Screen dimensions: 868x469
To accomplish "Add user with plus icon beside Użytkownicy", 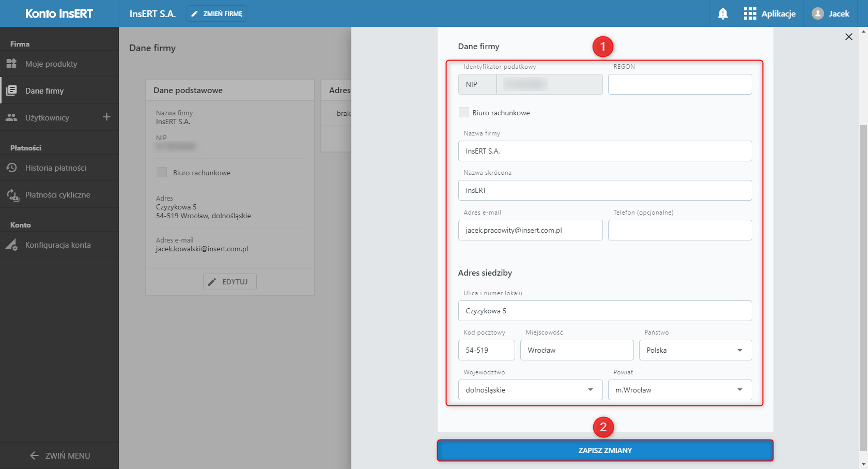I will click(x=106, y=117).
